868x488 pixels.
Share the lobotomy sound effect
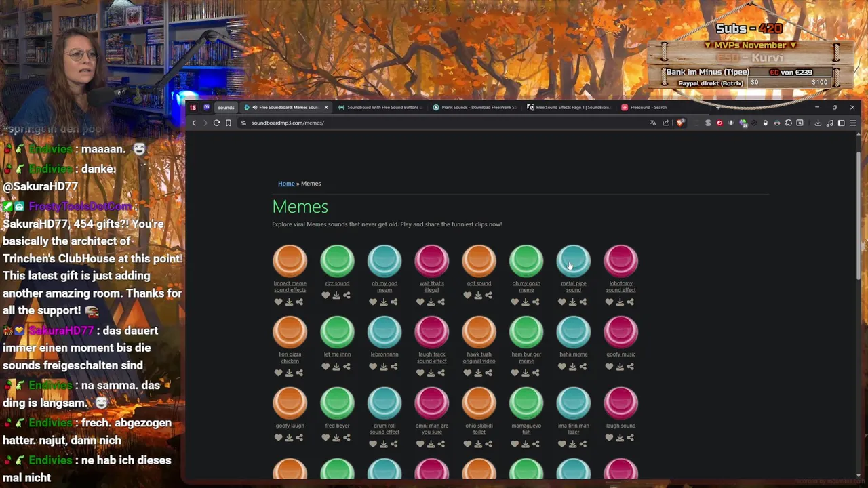[630, 302]
